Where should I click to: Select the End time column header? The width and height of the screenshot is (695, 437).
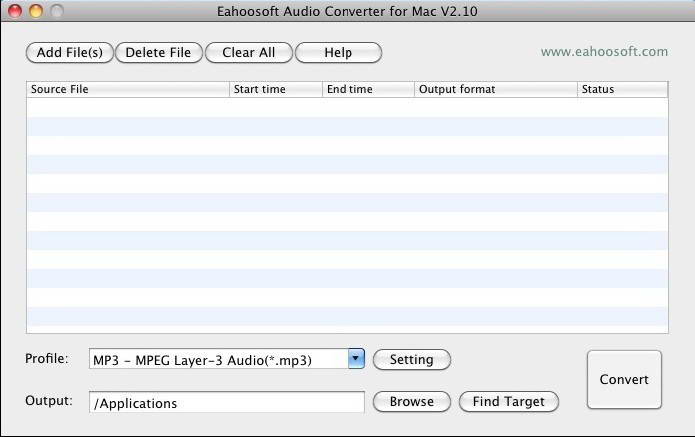click(x=368, y=90)
